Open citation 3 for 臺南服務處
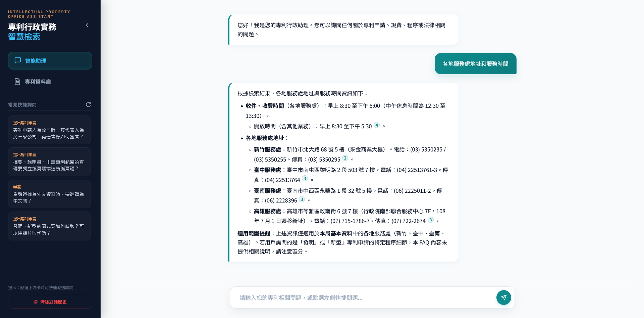 click(x=302, y=199)
